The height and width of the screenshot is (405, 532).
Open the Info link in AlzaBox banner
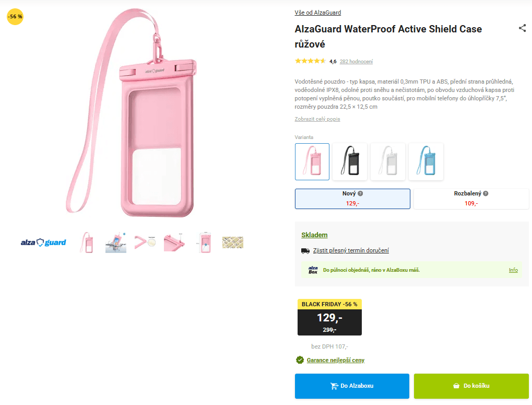(x=513, y=270)
